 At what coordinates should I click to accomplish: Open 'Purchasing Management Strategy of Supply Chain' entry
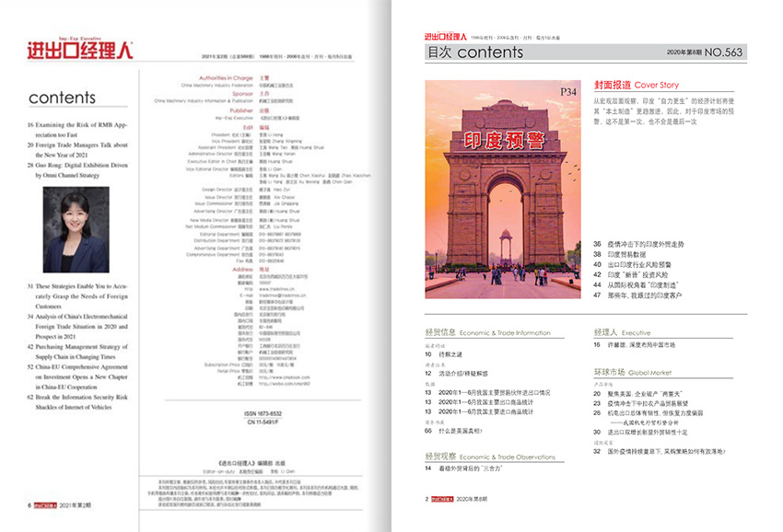pyautogui.click(x=77, y=352)
